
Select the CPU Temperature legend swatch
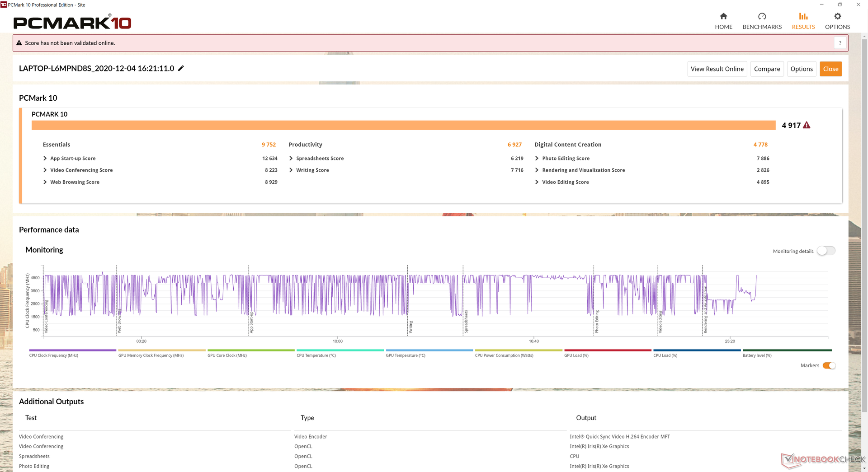(340, 350)
